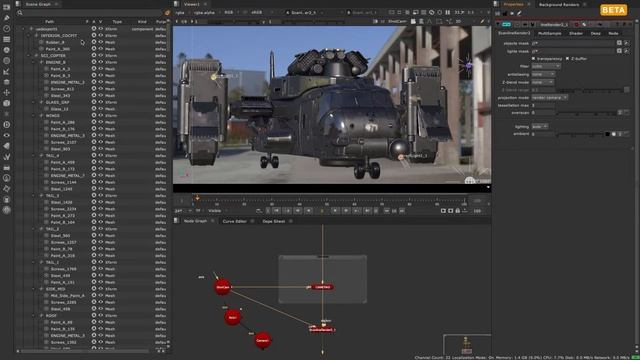Open the Z-blend mode dropdown
The image size is (640, 360).
[542, 82]
